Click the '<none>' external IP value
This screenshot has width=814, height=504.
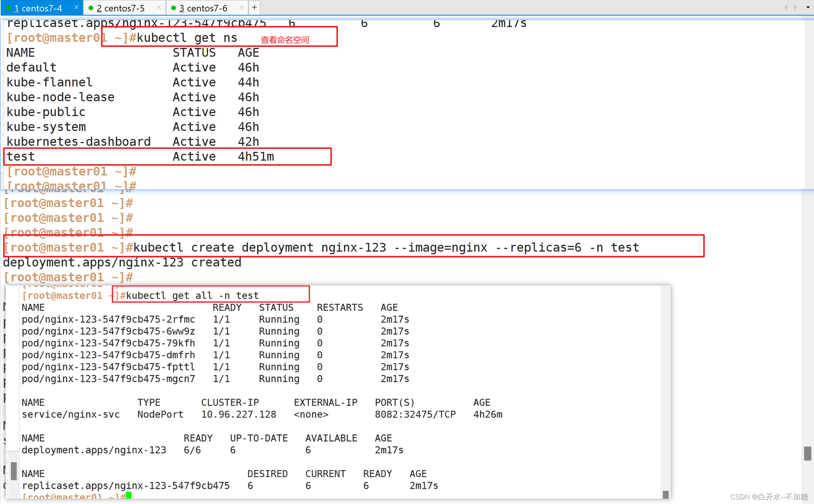[x=311, y=415]
